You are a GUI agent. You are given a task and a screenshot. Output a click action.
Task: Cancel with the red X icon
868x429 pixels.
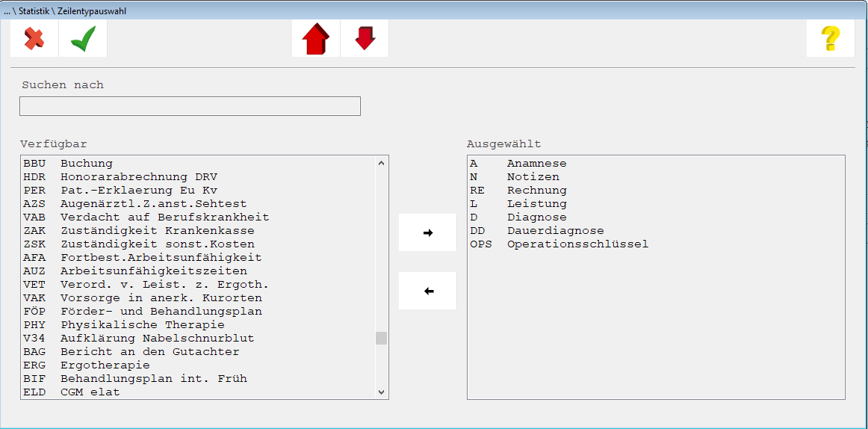click(34, 39)
